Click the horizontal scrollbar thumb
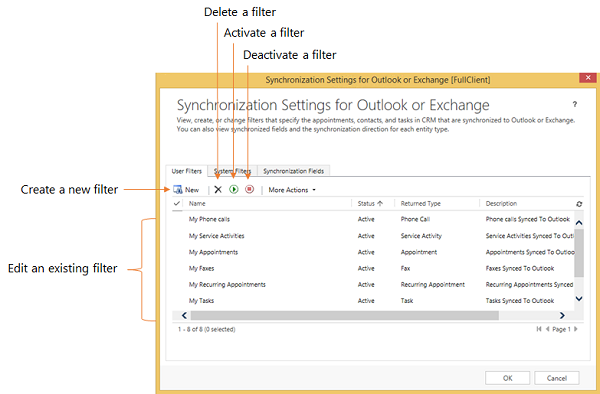Image resolution: width=600 pixels, height=394 pixels. 345,315
